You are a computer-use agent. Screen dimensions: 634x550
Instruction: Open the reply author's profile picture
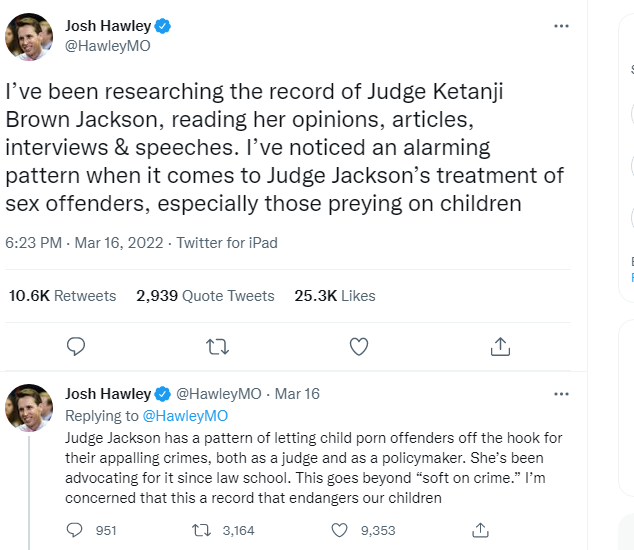(29, 407)
